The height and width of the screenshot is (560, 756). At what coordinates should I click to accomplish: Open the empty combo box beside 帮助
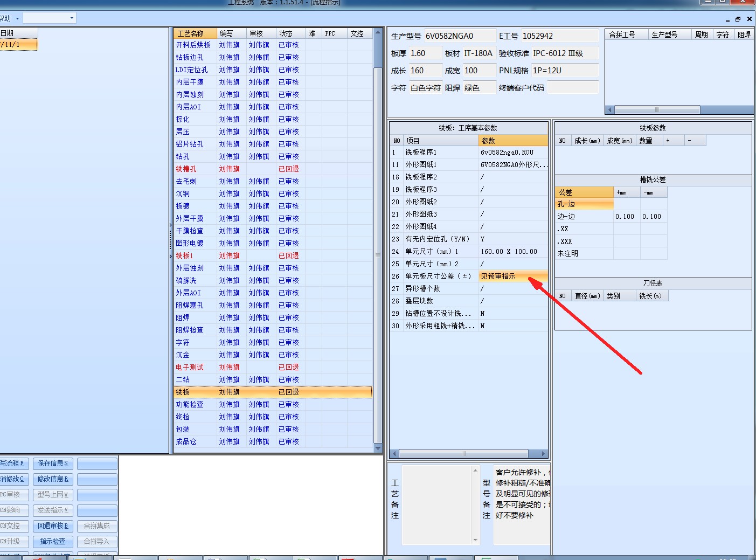tap(50, 18)
